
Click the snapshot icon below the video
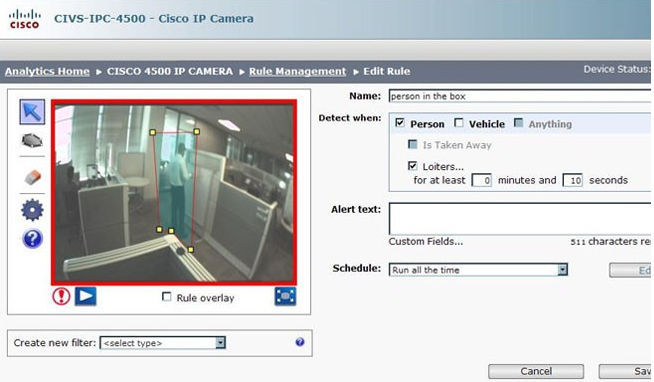(x=285, y=297)
